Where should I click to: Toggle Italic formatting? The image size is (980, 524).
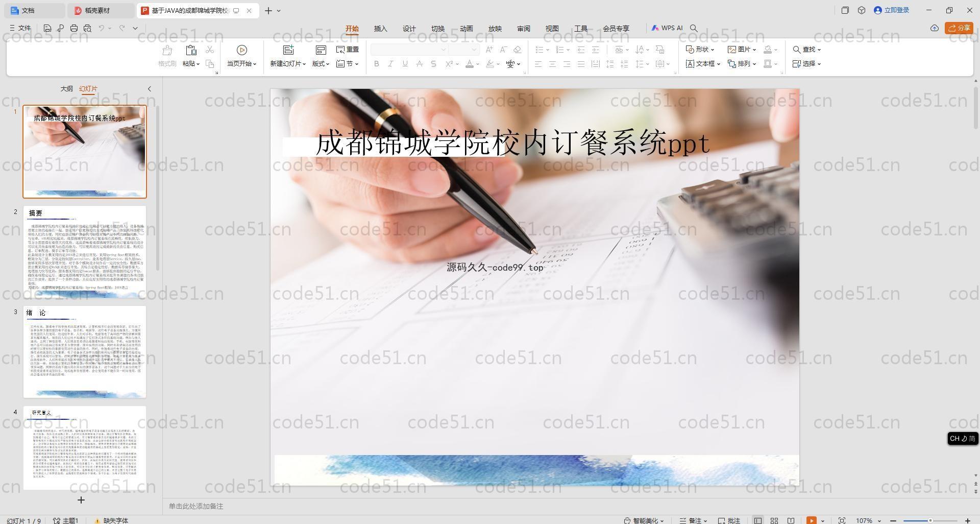[390, 64]
